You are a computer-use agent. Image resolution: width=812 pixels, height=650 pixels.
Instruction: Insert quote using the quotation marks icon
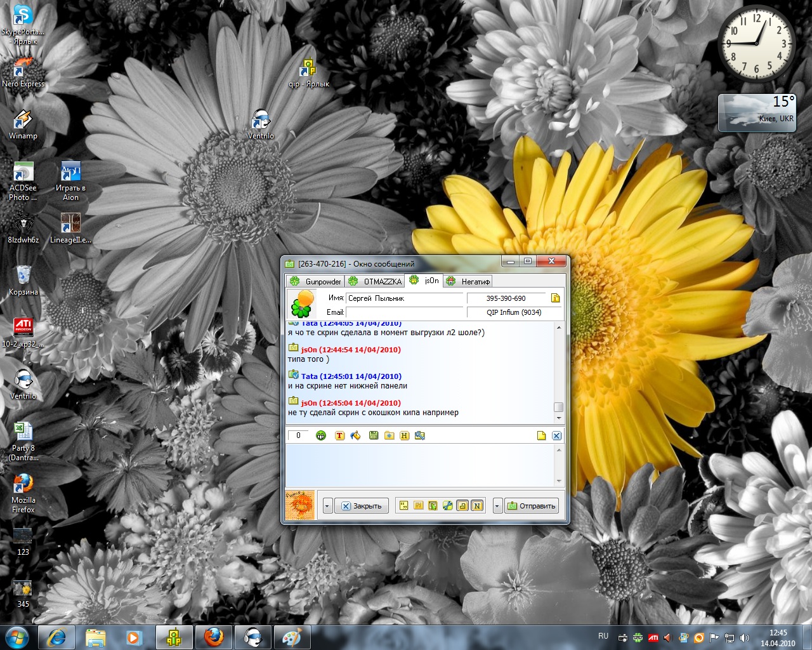click(x=404, y=506)
